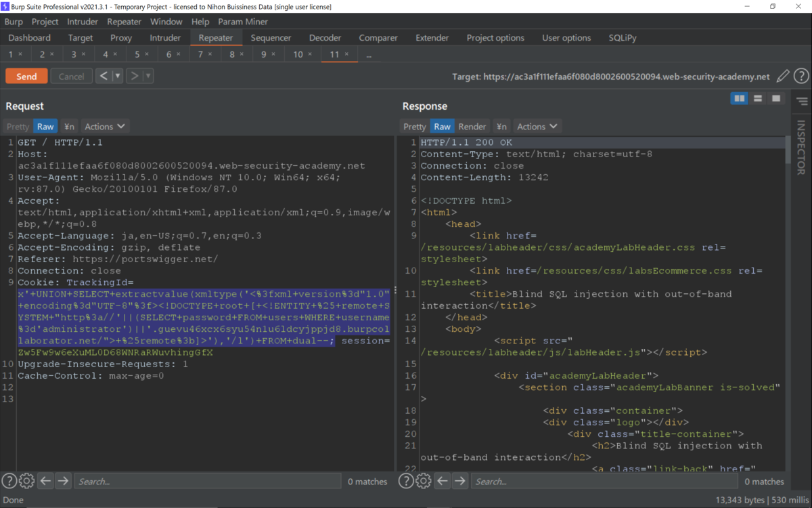Switch to the top-level Intruder tab
The image size is (812, 508).
[165, 38]
